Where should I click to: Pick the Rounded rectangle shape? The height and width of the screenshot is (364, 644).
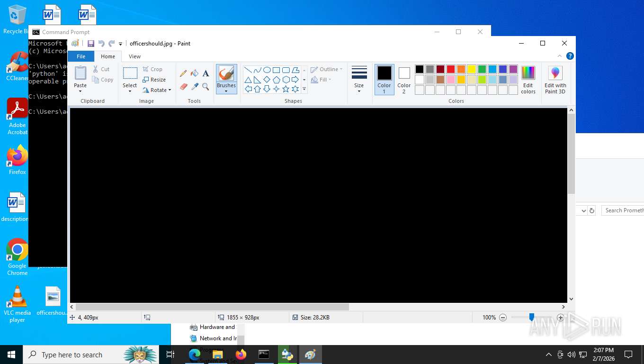pyautogui.click(x=286, y=70)
